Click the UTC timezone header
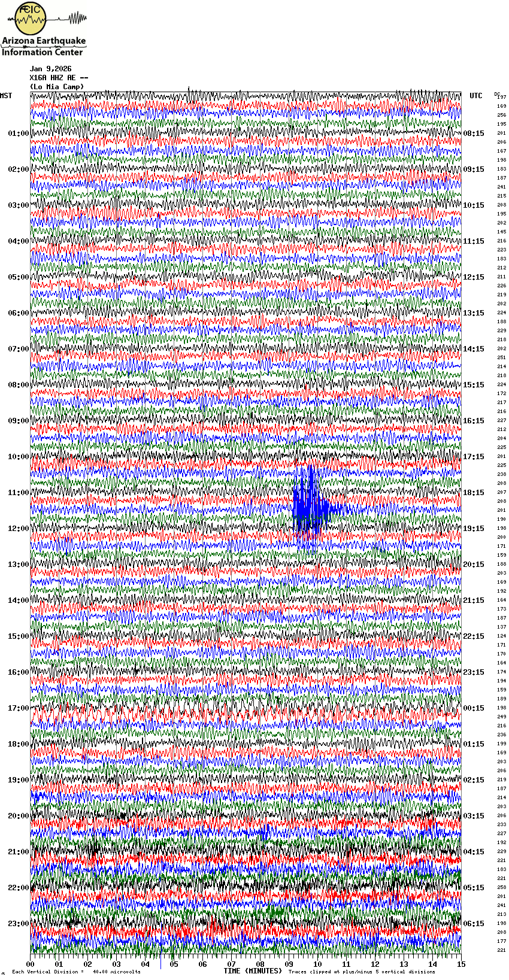The width and height of the screenshot is (509, 980). [x=475, y=96]
